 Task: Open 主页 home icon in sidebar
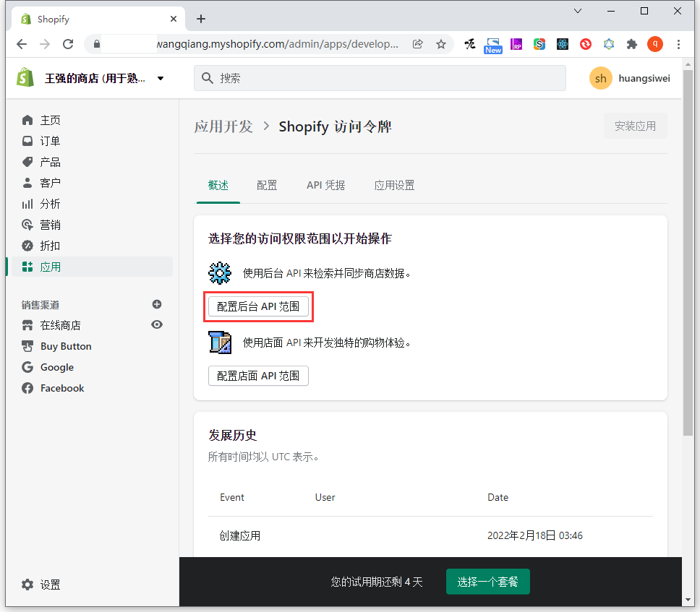pyautogui.click(x=27, y=120)
